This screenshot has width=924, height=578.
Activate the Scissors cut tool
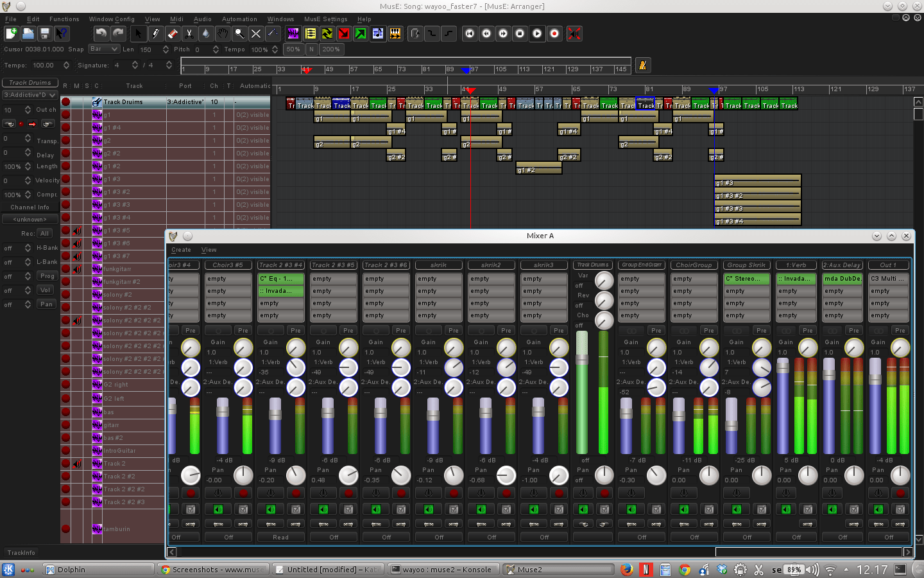(189, 33)
